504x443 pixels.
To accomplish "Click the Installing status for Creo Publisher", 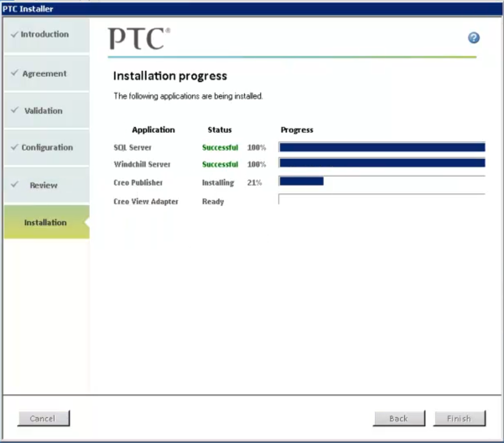I will tap(219, 182).
